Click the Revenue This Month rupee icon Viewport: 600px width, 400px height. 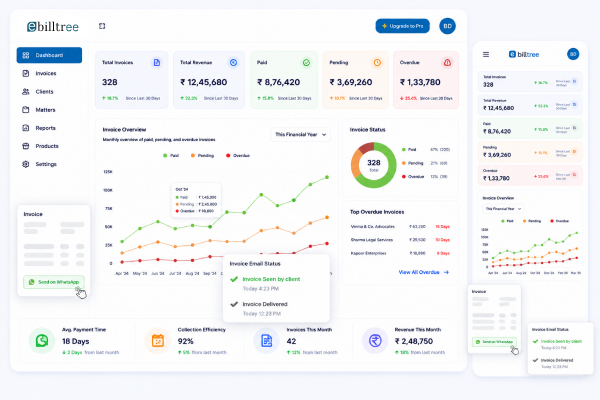(375, 341)
